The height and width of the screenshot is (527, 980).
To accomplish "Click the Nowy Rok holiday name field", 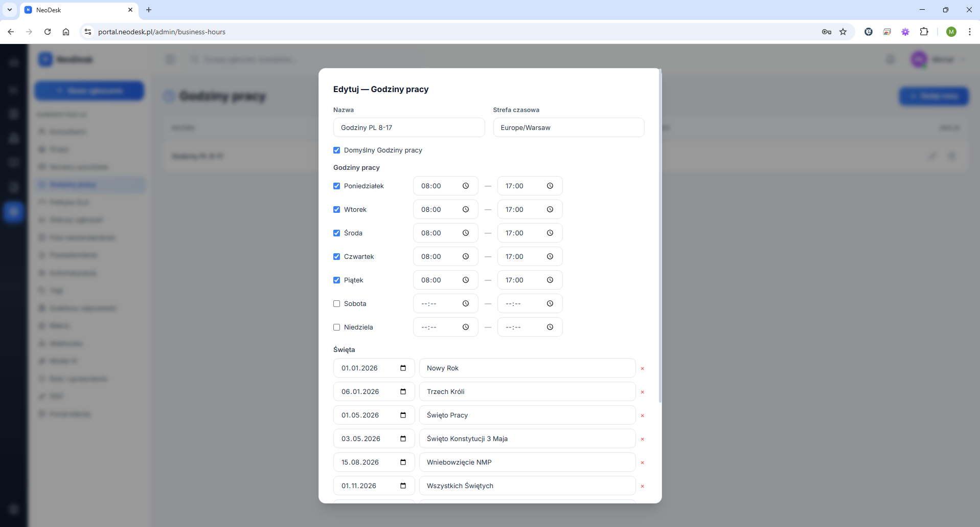I will click(527, 368).
